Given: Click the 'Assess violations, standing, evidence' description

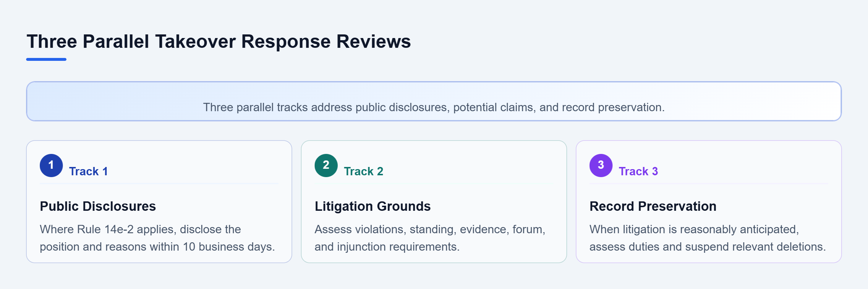Looking at the screenshot, I should (x=430, y=238).
